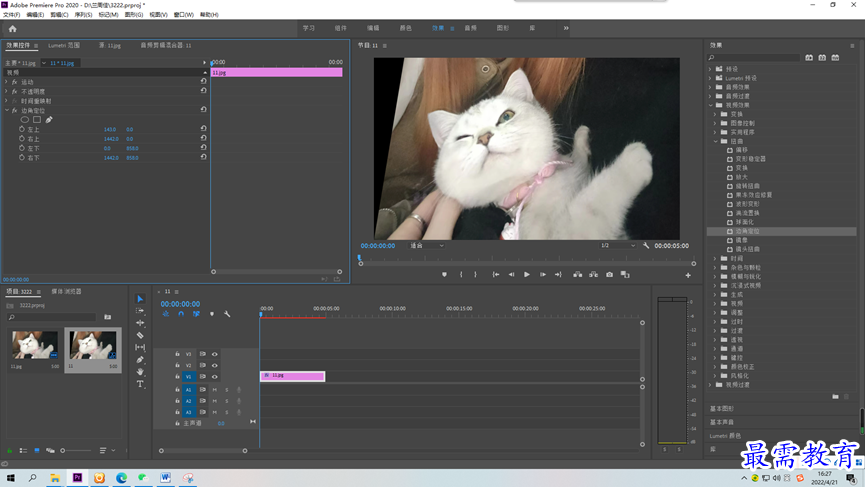Open the 1/2 playback resolution dropdown
Screen dimensions: 865x487
coord(618,245)
